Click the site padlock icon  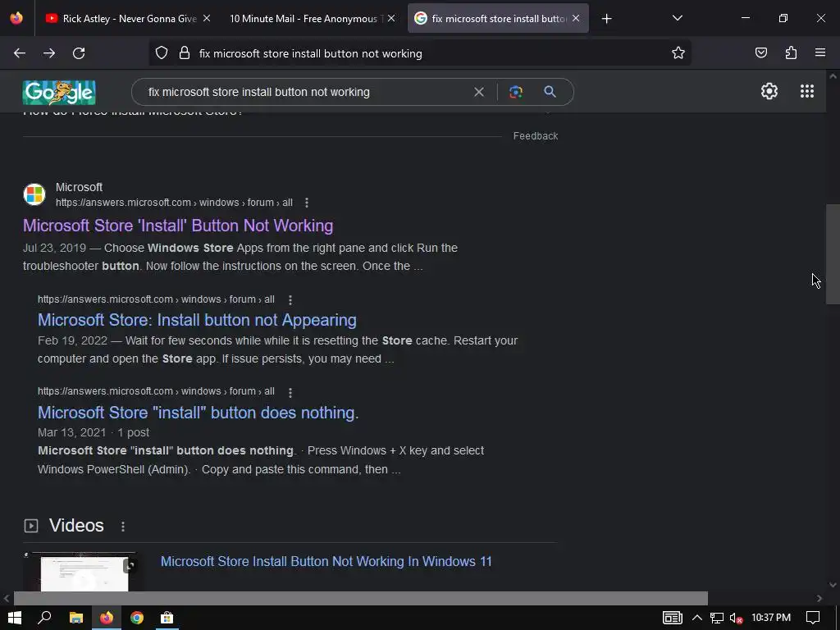[185, 53]
